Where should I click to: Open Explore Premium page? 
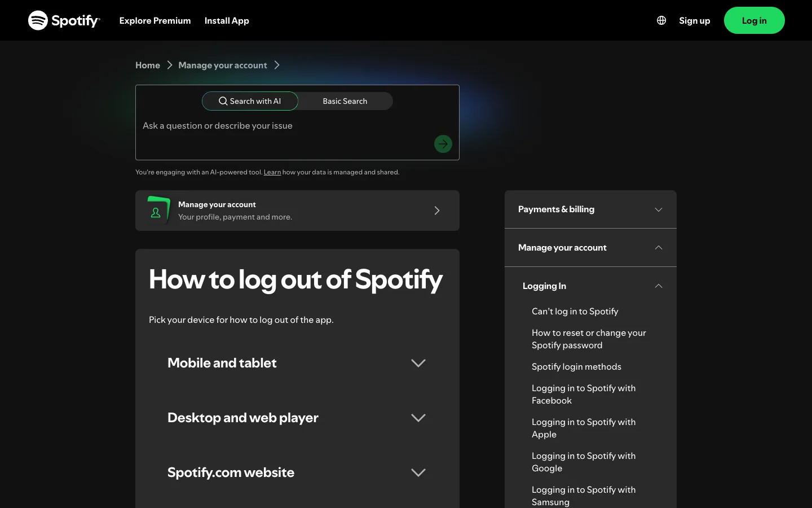click(155, 20)
